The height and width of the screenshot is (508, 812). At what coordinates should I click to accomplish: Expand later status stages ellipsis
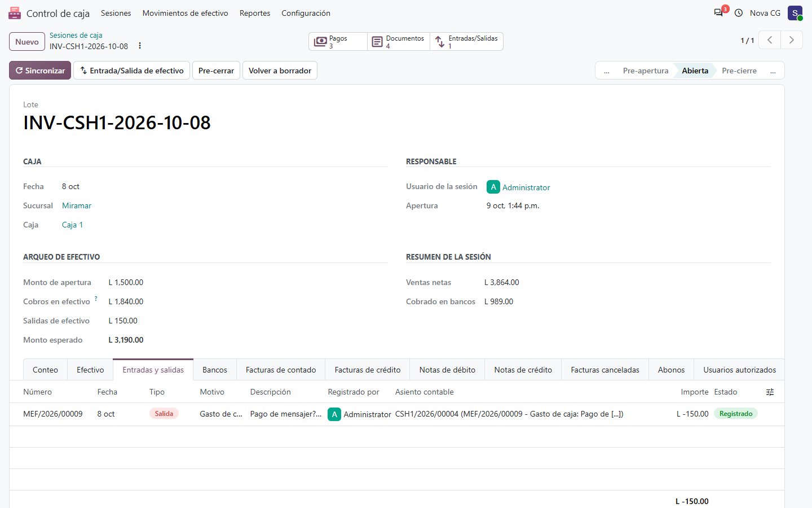coord(773,71)
